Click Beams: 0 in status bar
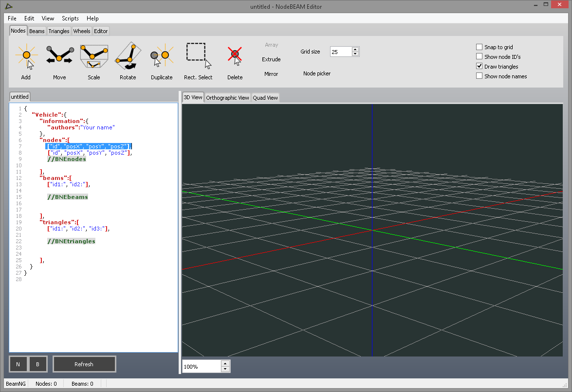This screenshot has height=392, width=572. (x=82, y=384)
